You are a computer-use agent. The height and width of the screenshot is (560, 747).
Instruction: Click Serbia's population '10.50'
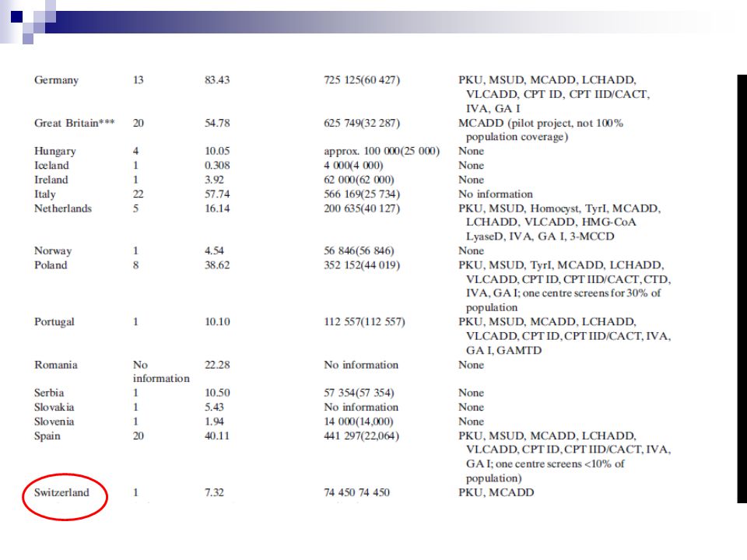pyautogui.click(x=217, y=393)
